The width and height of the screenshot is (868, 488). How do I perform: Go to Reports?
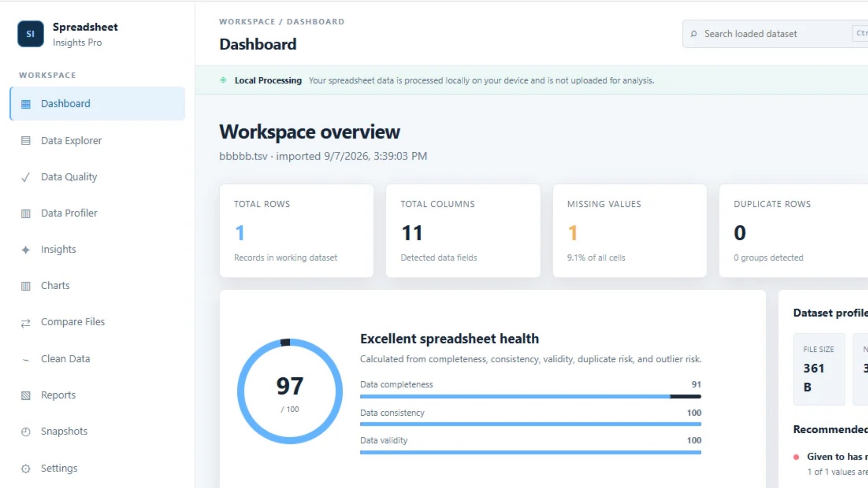pyautogui.click(x=97, y=395)
